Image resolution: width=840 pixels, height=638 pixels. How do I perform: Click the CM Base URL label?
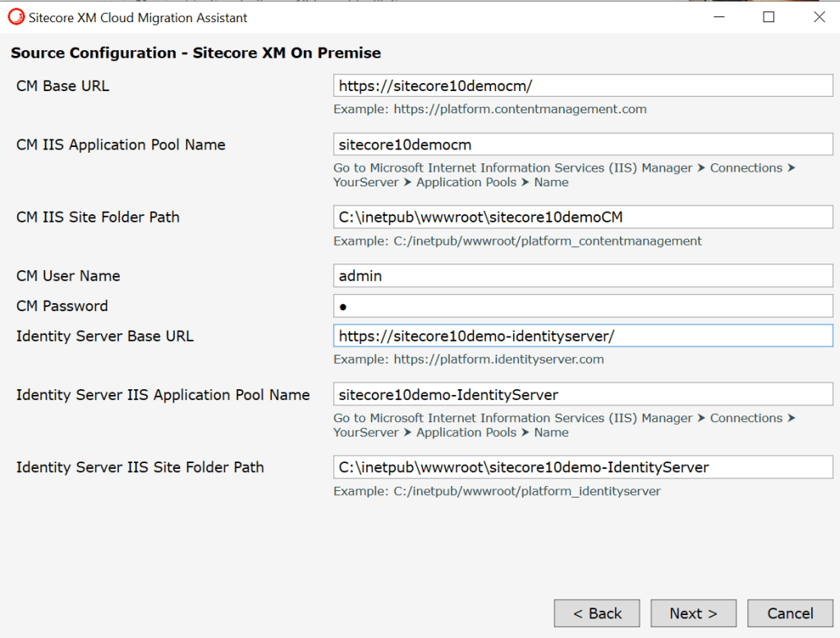[x=62, y=85]
